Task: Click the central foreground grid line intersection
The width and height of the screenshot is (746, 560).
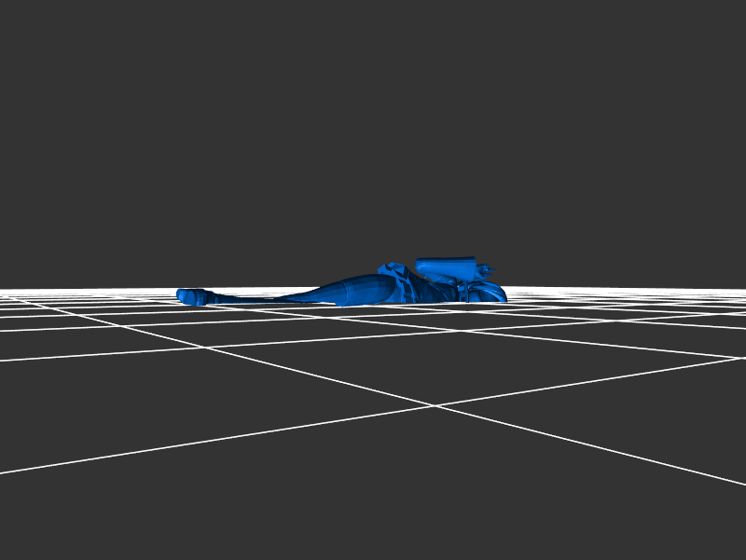Action: 434,405
